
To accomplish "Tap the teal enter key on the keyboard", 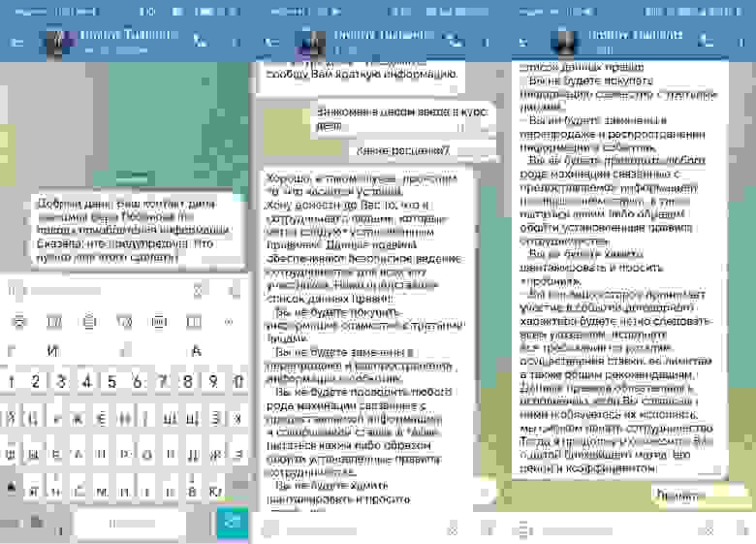I will (x=233, y=523).
